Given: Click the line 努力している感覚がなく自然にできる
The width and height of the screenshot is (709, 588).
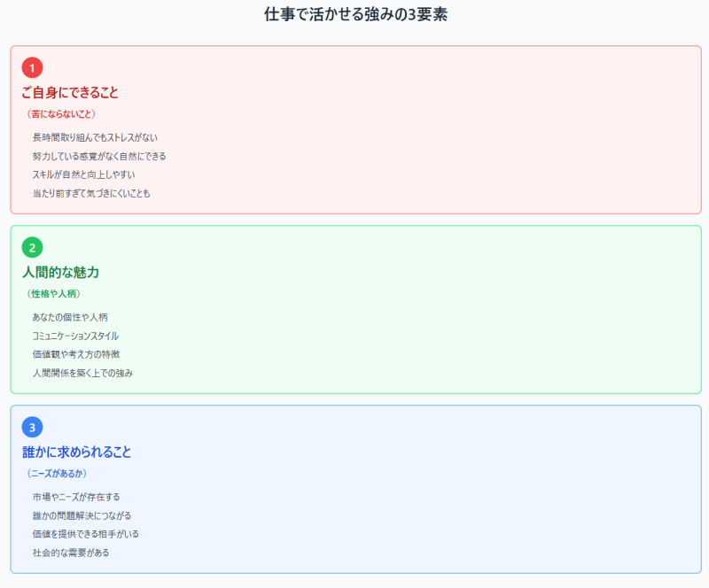Looking at the screenshot, I should tap(99, 156).
